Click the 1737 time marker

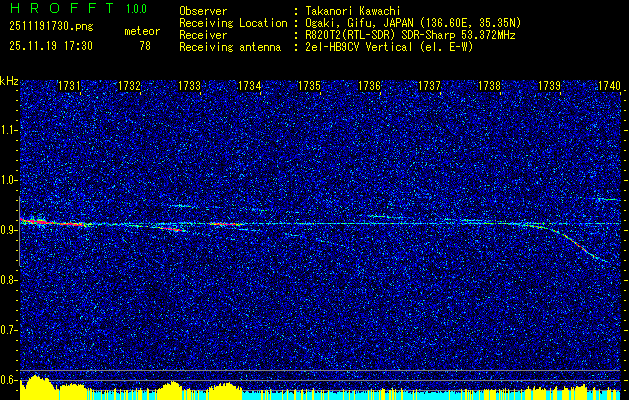point(429,86)
